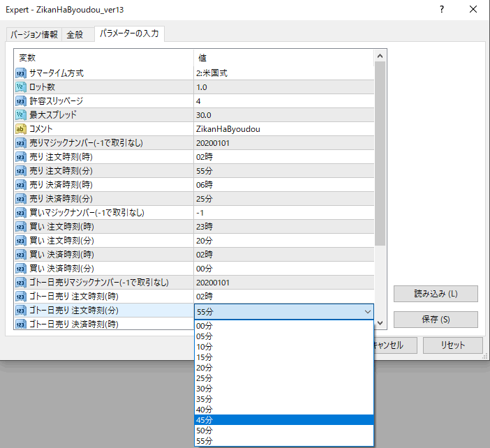The height and width of the screenshot is (448, 490).
Task: Pick 20分 in the open dropdown list
Action: click(284, 368)
